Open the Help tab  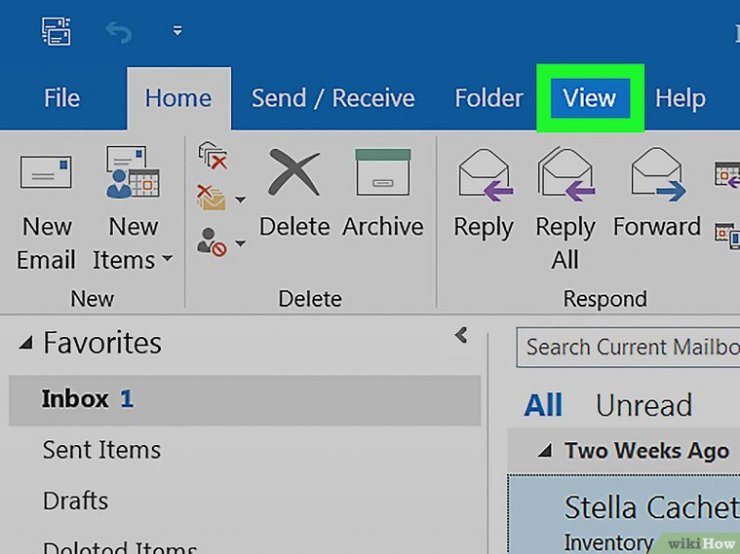(x=680, y=98)
